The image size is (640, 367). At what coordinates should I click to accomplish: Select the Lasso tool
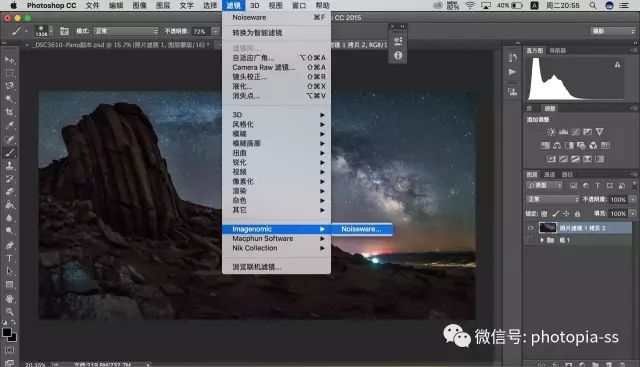coord(9,87)
